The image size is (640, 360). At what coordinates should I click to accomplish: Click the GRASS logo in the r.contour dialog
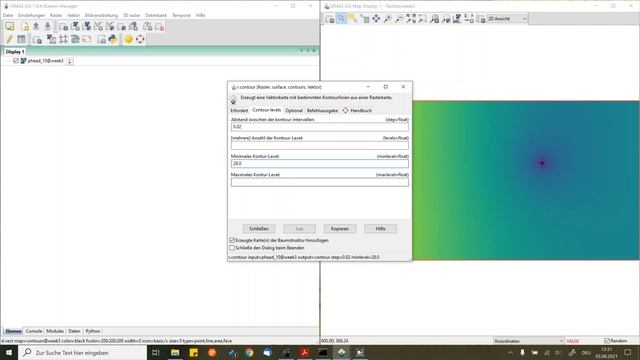click(x=233, y=100)
